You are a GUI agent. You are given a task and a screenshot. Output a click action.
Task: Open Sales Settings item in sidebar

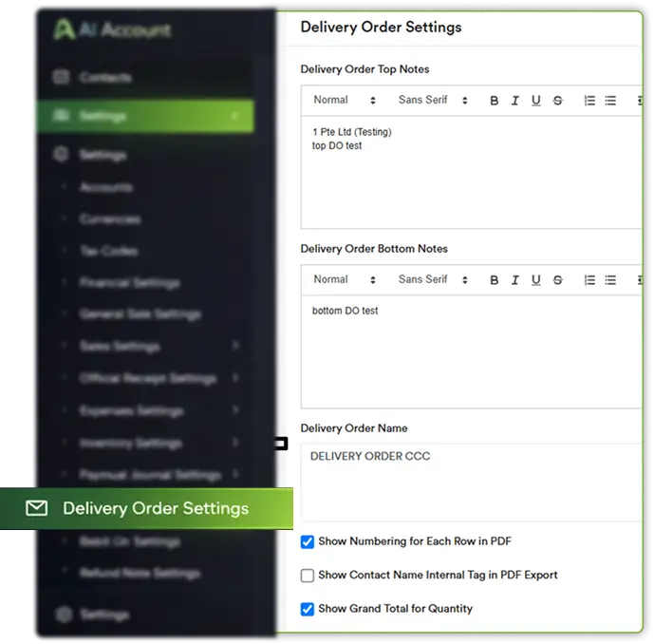pos(120,346)
